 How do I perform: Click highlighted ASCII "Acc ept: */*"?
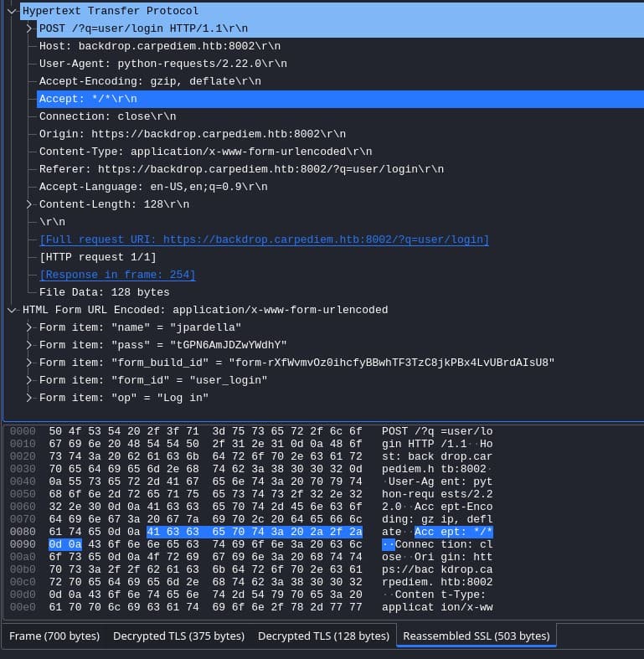click(454, 532)
